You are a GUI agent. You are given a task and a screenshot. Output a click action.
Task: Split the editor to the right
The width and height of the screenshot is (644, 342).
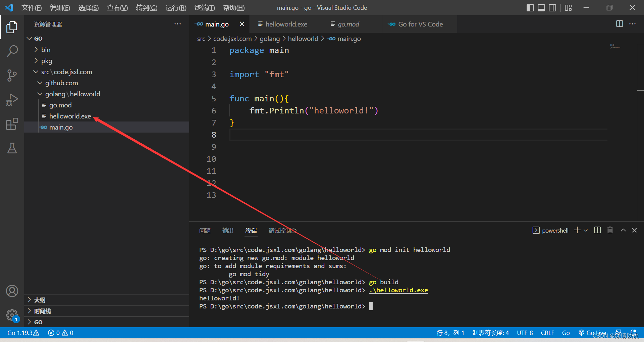coord(620,24)
